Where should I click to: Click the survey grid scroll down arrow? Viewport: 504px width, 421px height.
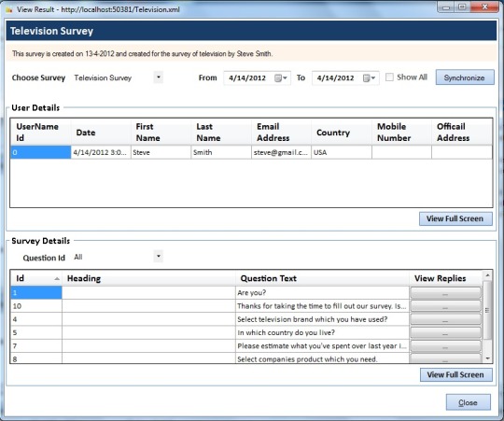click(x=487, y=358)
